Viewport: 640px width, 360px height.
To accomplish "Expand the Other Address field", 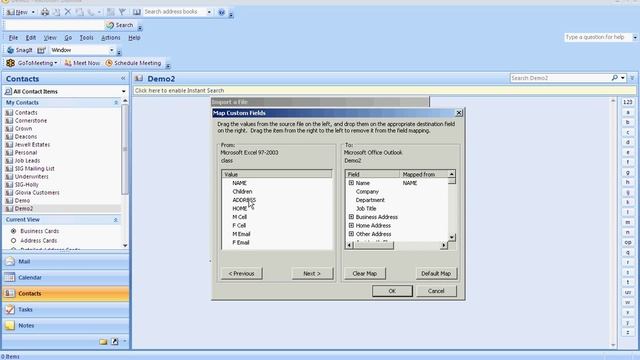I will [x=351, y=234].
